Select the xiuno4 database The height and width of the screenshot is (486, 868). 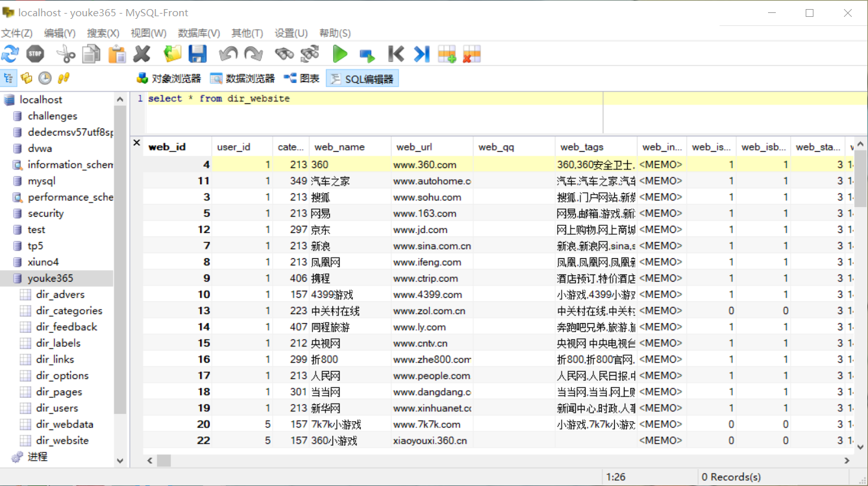[43, 262]
